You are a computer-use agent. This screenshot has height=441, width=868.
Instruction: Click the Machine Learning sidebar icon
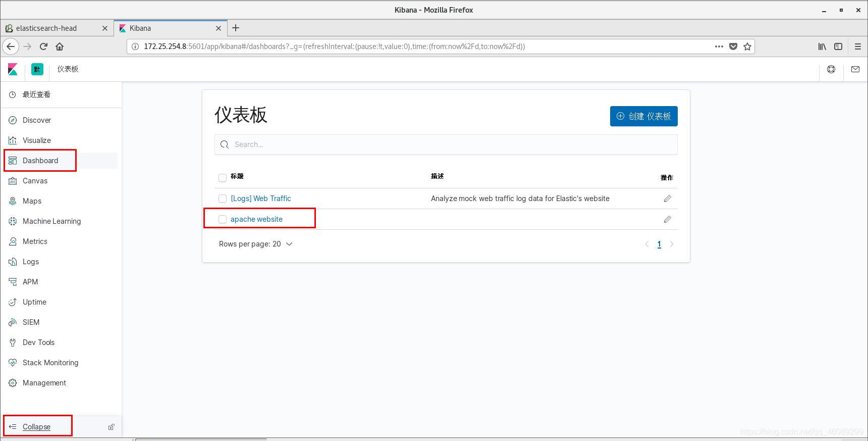click(x=13, y=221)
